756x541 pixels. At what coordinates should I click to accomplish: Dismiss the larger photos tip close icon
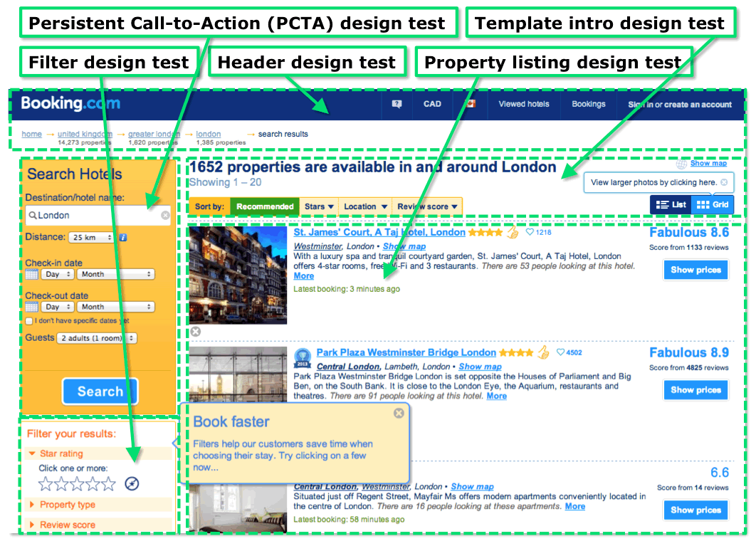coord(724,182)
